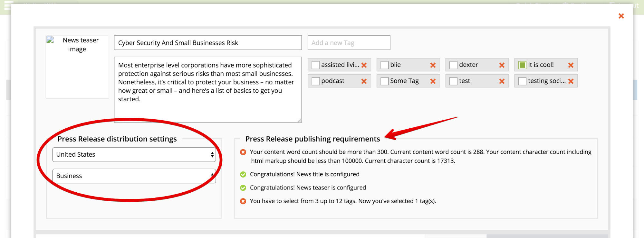644x238 pixels.
Task: Delete the 'blie' tag
Action: point(433,65)
